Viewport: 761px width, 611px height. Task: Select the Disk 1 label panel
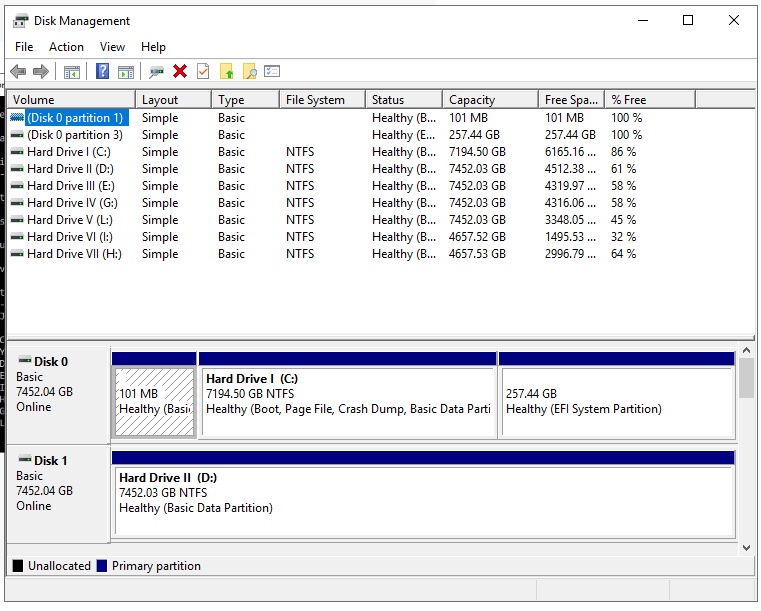coord(58,494)
